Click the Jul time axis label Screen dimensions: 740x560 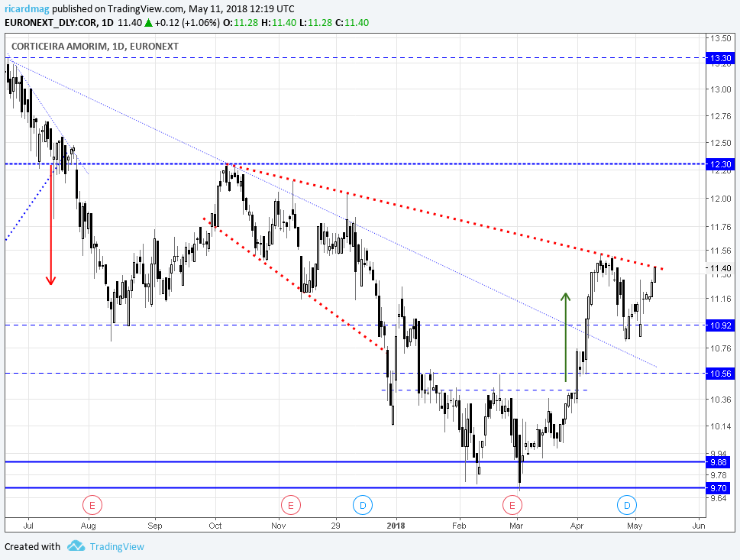click(x=28, y=526)
